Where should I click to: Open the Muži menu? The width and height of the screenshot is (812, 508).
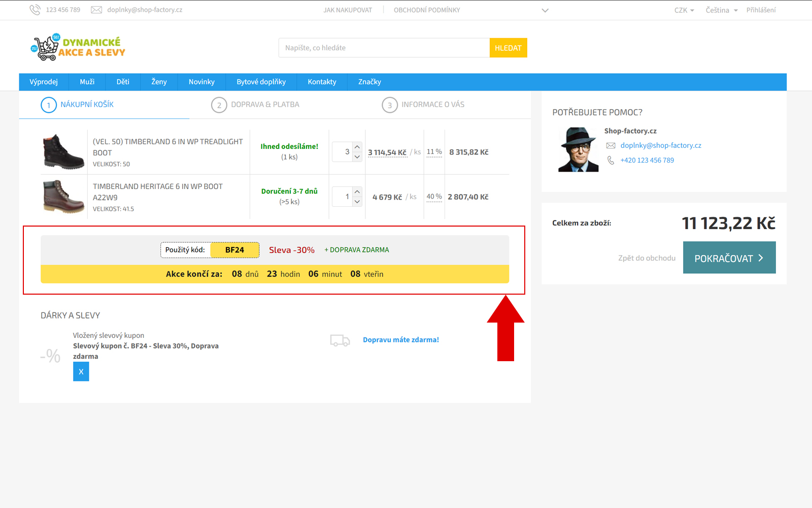point(87,82)
